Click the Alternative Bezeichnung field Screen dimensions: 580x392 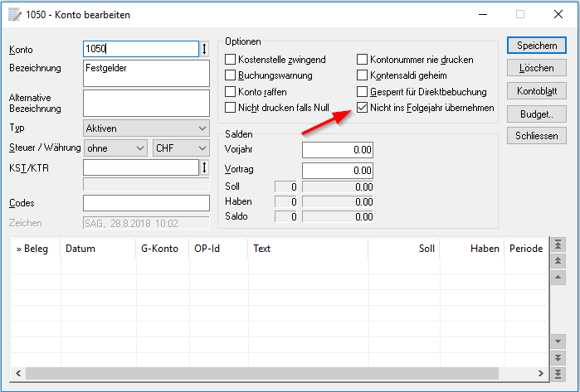click(147, 103)
